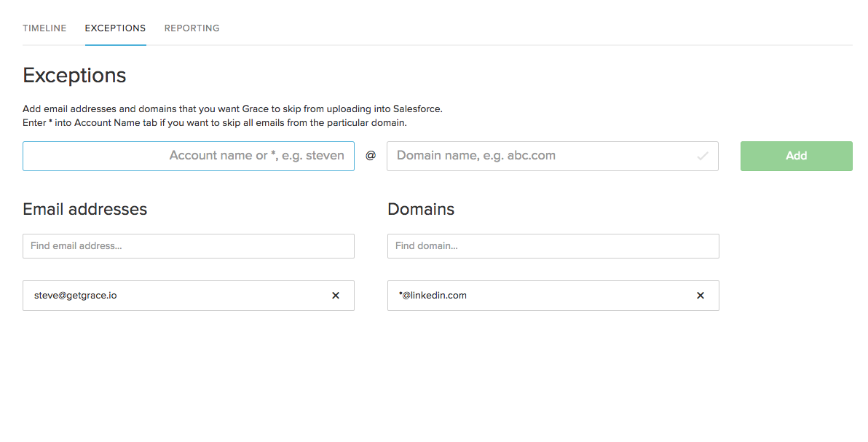Click the Domains section heading

tap(421, 210)
